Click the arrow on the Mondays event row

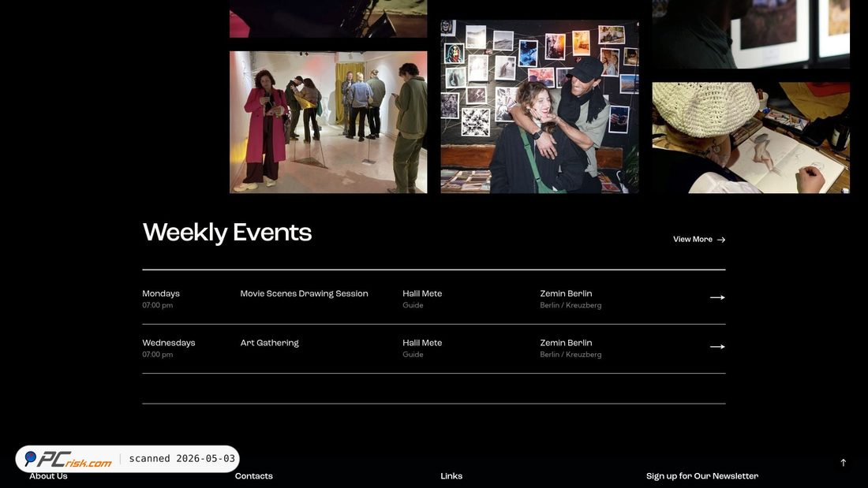click(x=717, y=298)
